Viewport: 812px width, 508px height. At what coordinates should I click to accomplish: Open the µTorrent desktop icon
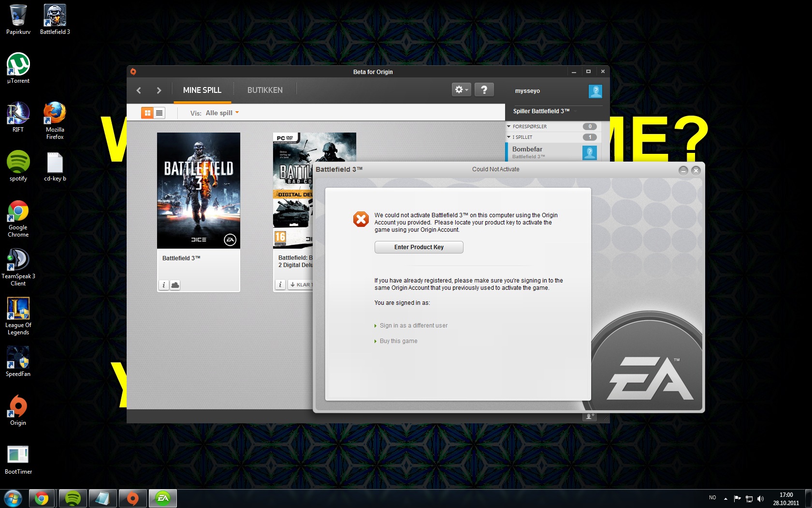pos(18,68)
